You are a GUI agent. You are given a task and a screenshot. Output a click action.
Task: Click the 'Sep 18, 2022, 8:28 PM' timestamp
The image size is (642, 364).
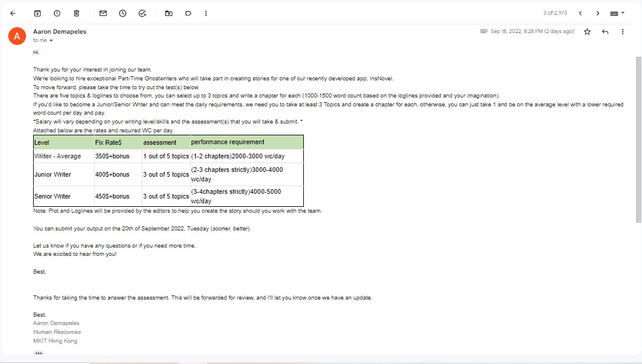[532, 31]
